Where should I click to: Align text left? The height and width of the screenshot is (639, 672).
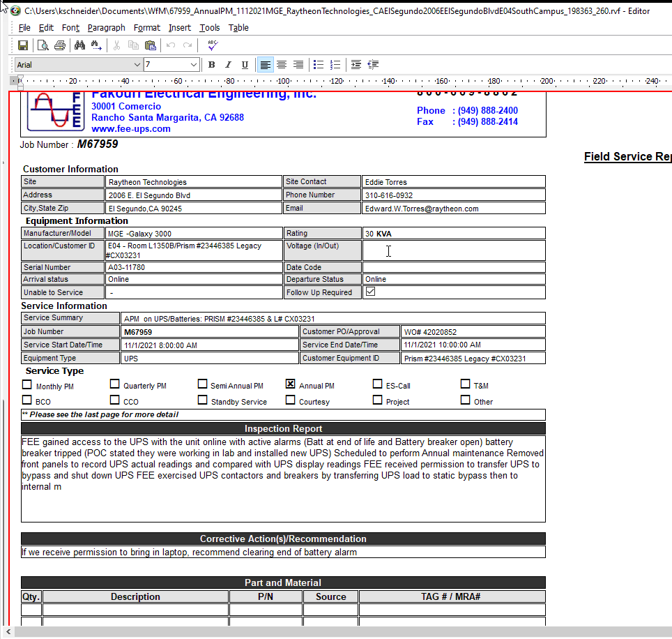266,65
